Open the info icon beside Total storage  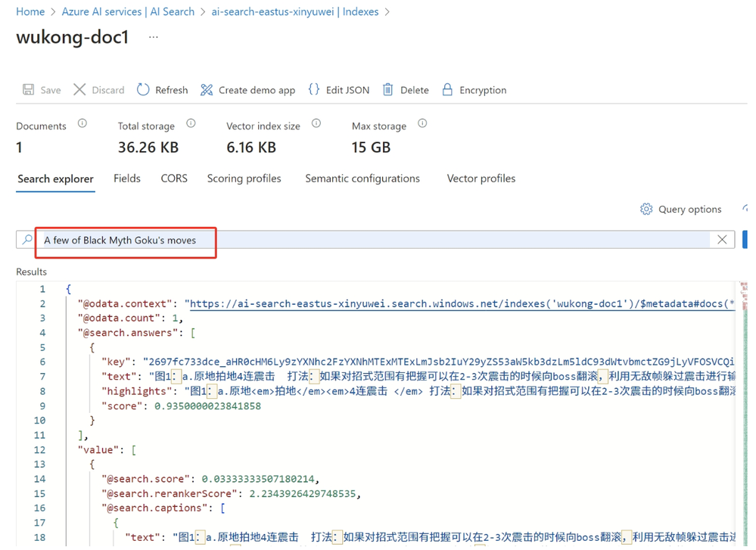(x=191, y=123)
